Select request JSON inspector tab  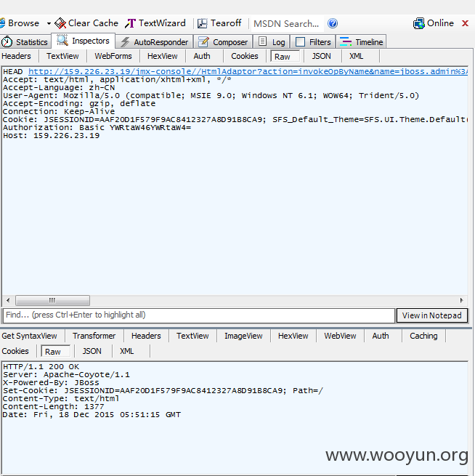click(321, 56)
